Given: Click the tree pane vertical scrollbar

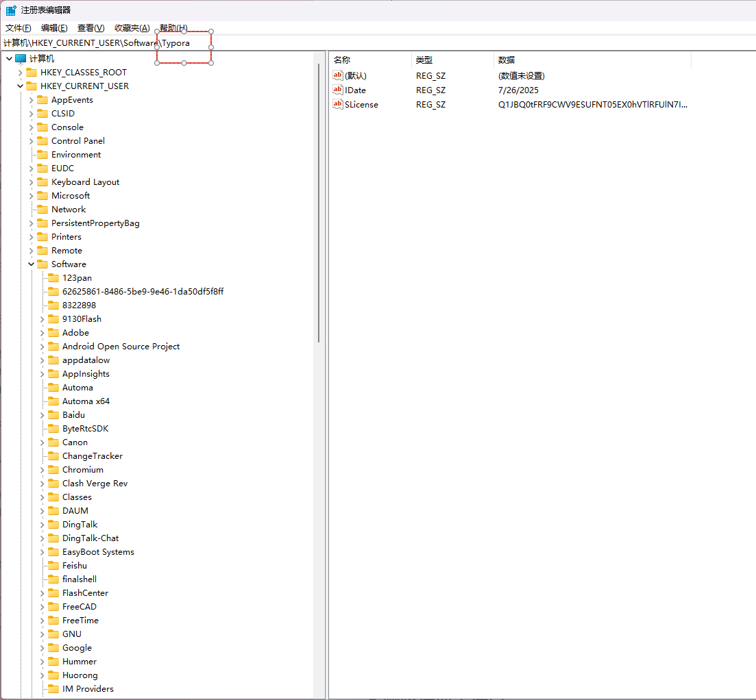Looking at the screenshot, I should [x=319, y=205].
